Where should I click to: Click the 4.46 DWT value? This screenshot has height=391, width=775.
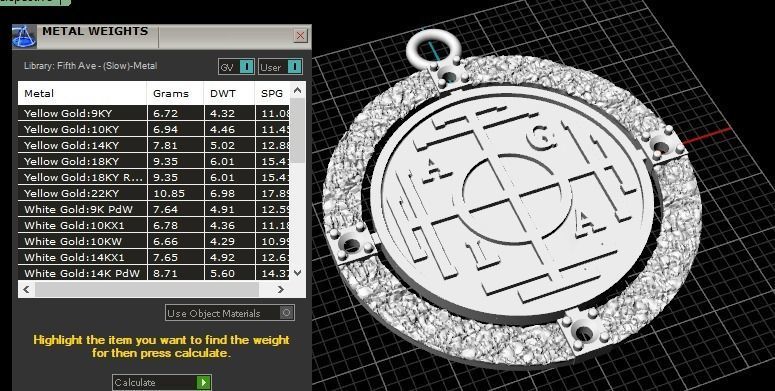[x=222, y=130]
